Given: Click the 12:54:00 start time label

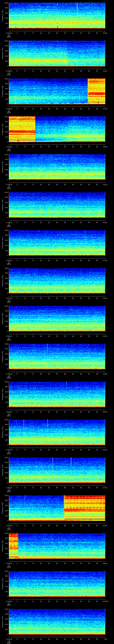Looking at the screenshot, I should pos(9,412).
